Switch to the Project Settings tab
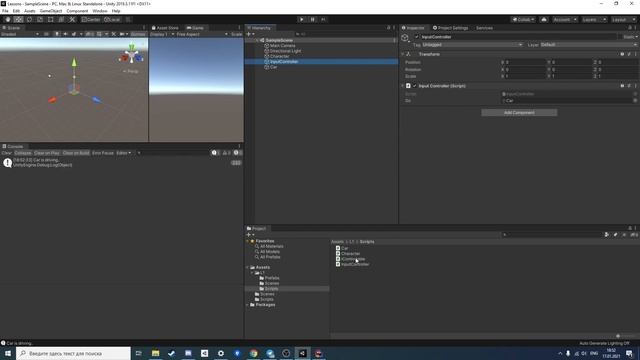Image resolution: width=640 pixels, height=360 pixels. 450,28
